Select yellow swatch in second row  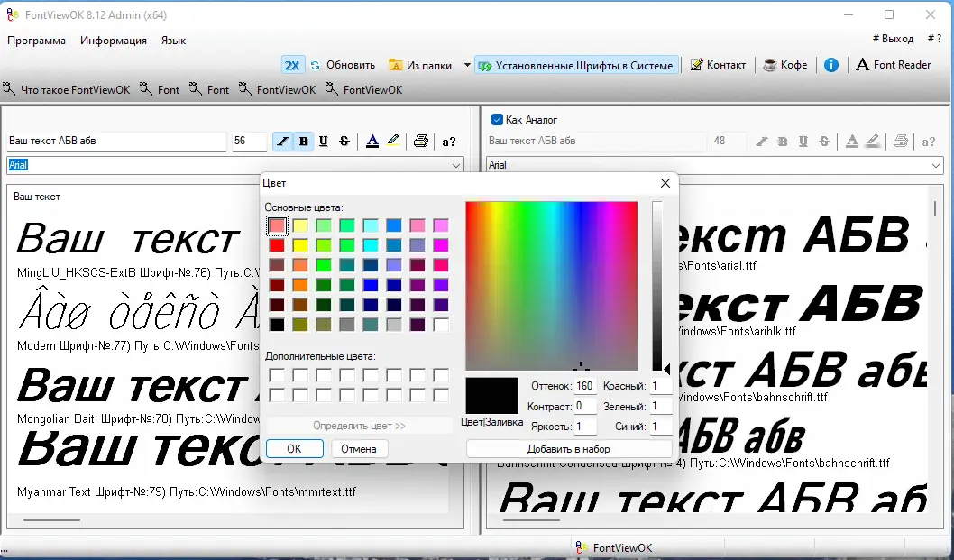coord(300,245)
